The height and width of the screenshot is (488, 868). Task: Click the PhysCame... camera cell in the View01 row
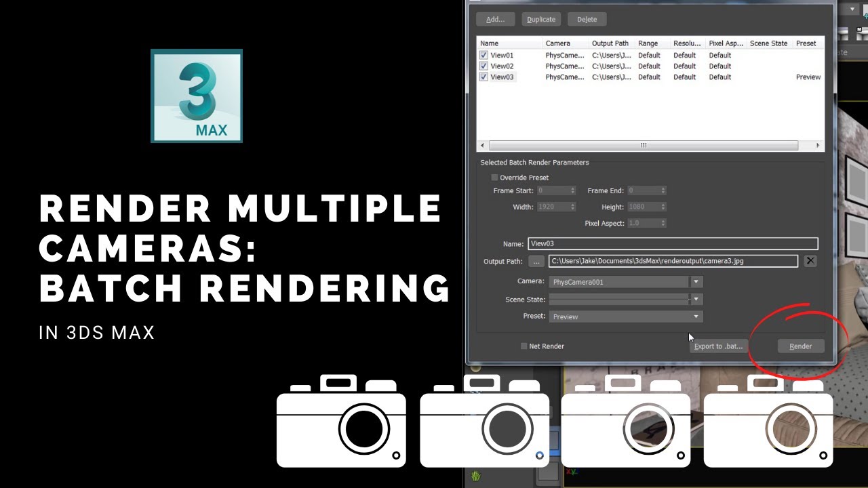pyautogui.click(x=565, y=56)
